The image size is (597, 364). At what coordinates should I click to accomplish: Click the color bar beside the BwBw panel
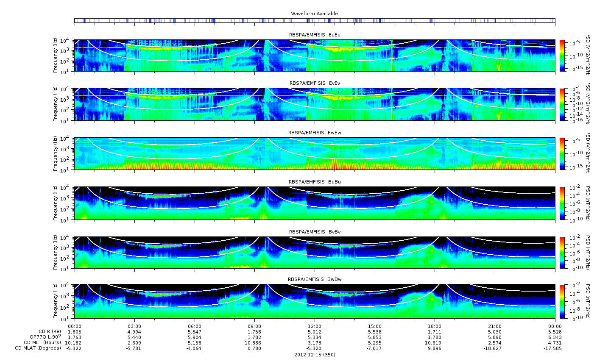pos(563,301)
